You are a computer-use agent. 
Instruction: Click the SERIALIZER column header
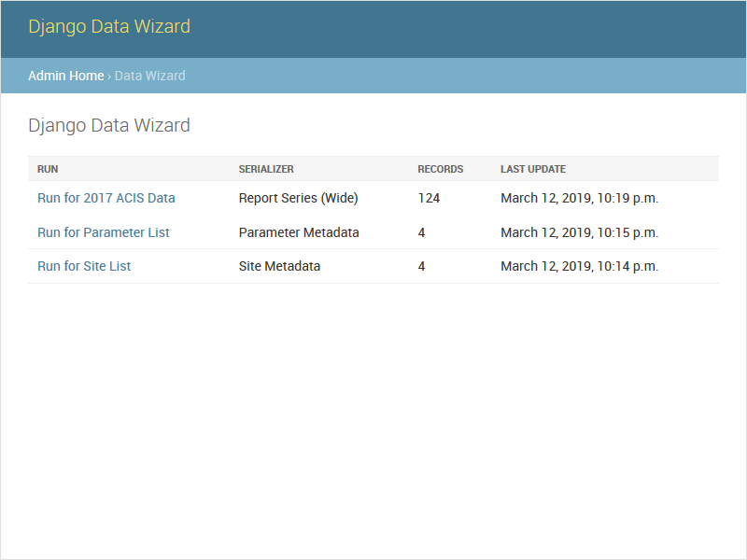click(x=266, y=169)
